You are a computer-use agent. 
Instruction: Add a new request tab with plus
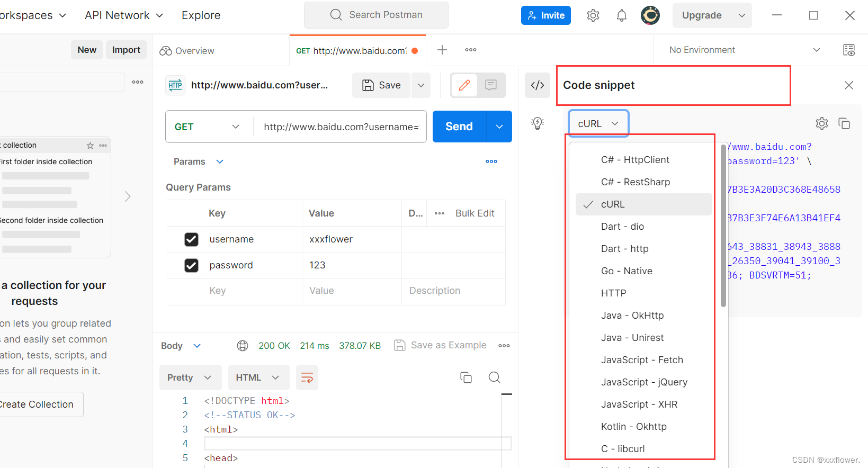pyautogui.click(x=442, y=50)
